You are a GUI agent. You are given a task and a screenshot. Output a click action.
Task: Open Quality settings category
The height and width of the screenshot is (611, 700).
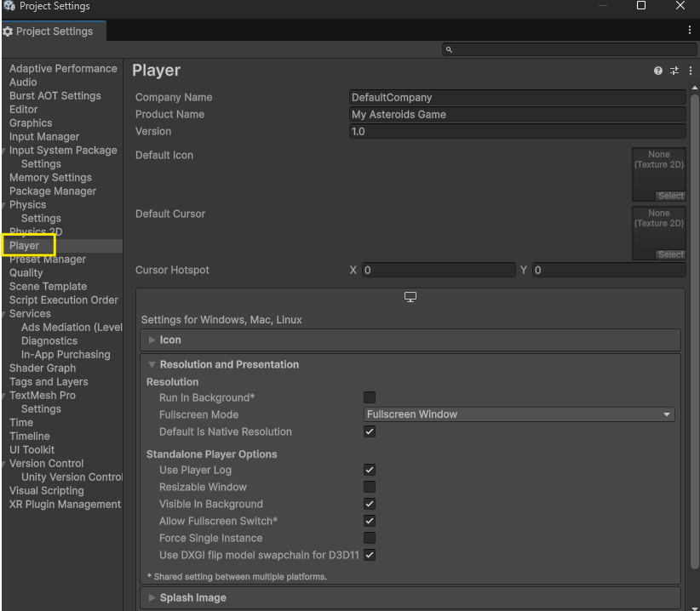point(26,272)
